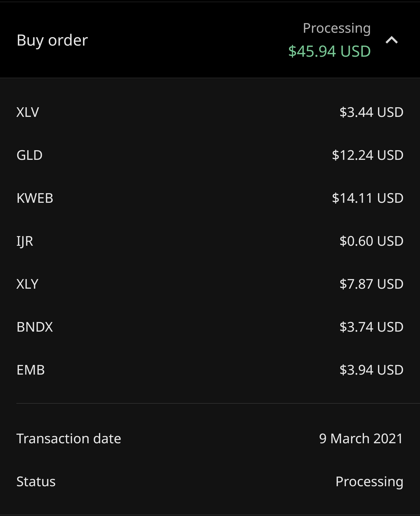
Task: Tap the Processing label in header
Action: point(337,29)
